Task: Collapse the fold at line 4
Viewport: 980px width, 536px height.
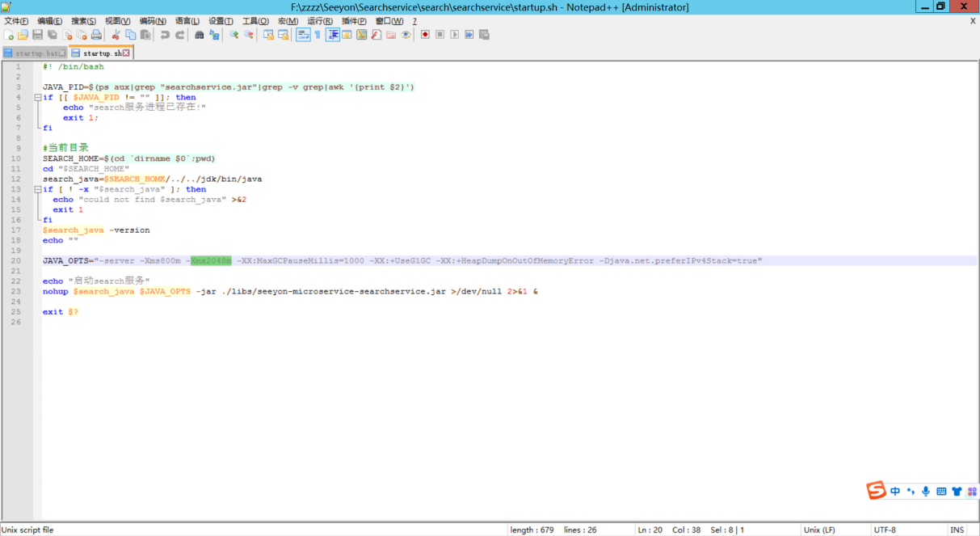Action: click(x=37, y=97)
